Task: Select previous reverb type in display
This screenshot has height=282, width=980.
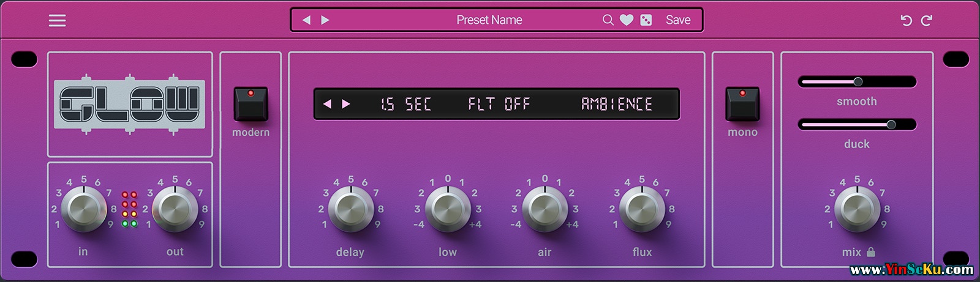Action: (x=328, y=104)
